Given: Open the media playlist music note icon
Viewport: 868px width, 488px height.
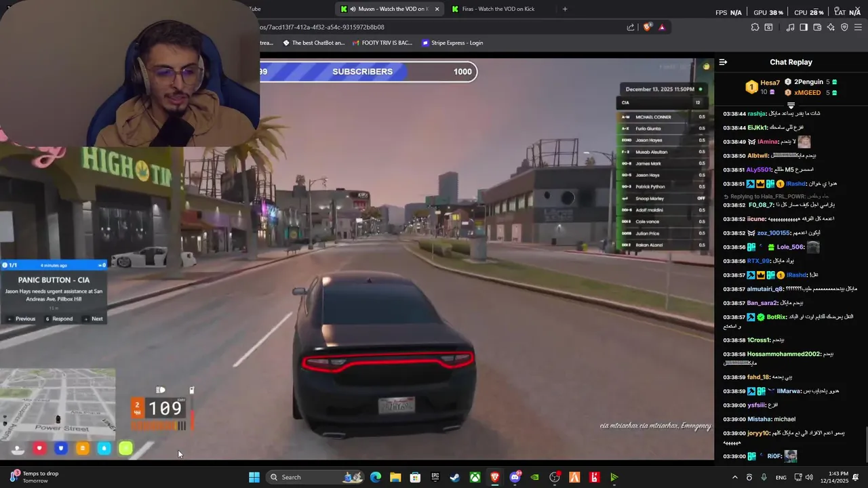Looking at the screenshot, I should click(790, 27).
